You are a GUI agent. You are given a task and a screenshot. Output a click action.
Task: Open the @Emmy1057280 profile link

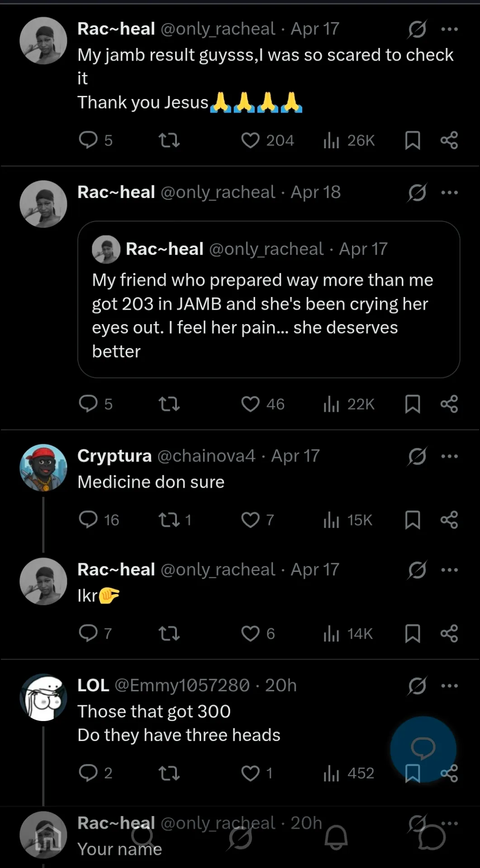[182, 686]
